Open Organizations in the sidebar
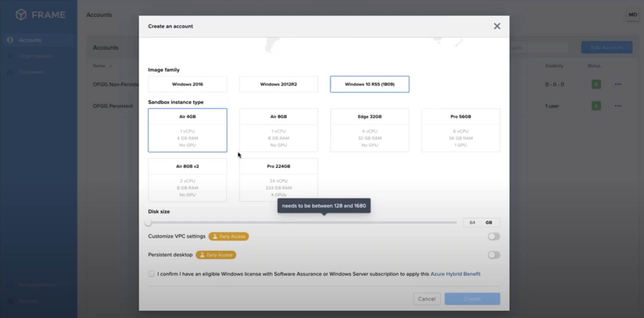This screenshot has width=644, height=318. click(35, 56)
